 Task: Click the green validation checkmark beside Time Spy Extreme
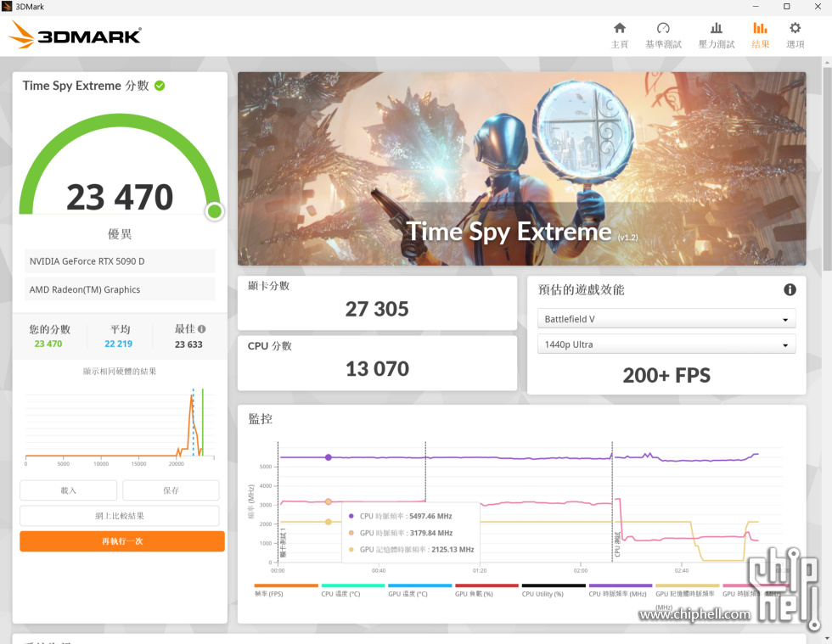pyautogui.click(x=160, y=86)
